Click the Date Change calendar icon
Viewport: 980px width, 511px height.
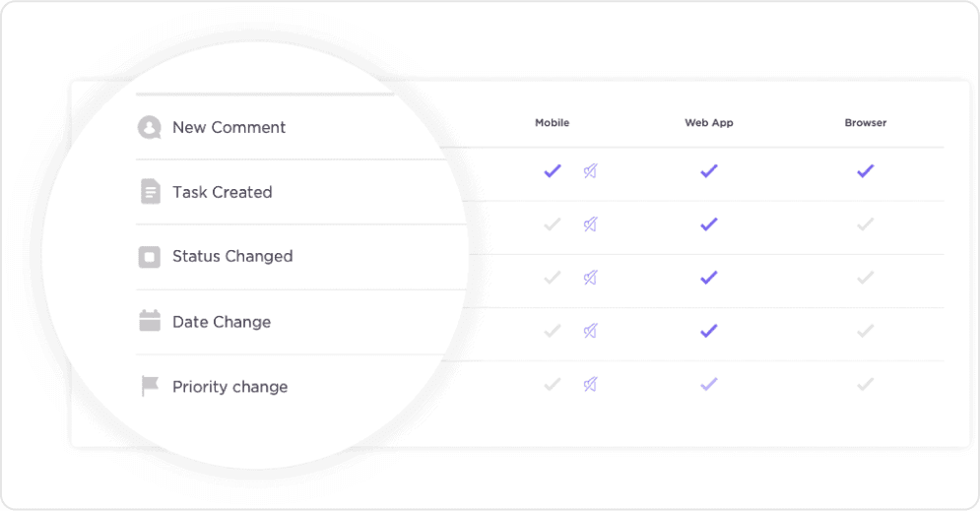[150, 321]
